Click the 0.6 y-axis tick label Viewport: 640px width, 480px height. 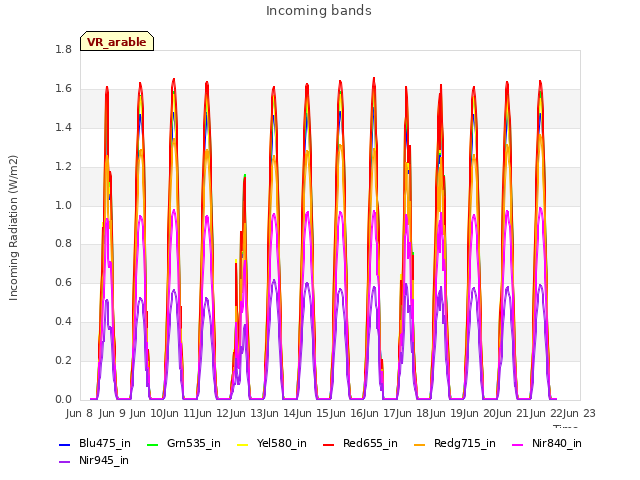pyautogui.click(x=63, y=282)
